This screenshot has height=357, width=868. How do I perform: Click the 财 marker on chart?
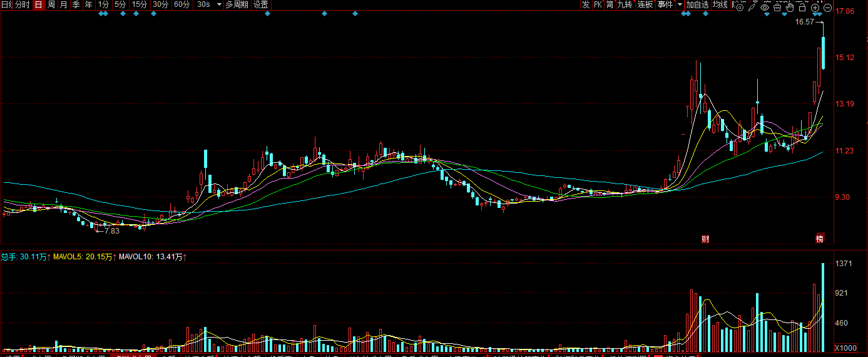coord(705,239)
